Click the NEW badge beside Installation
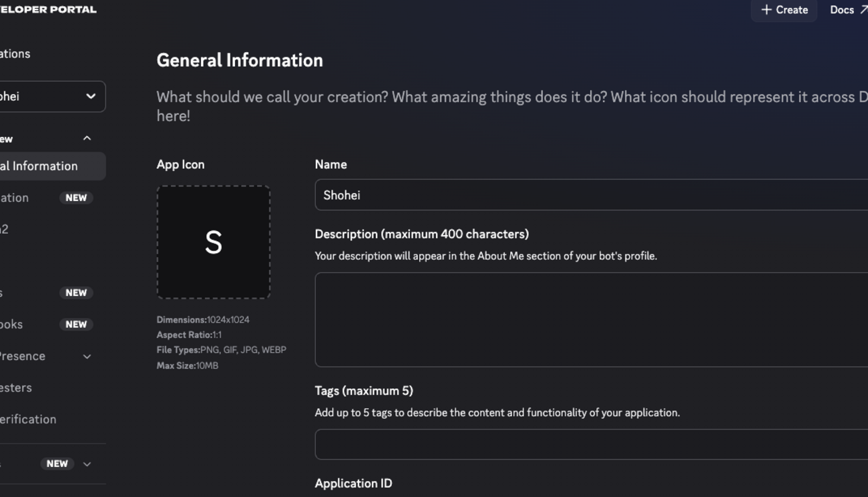The image size is (868, 497). click(76, 198)
